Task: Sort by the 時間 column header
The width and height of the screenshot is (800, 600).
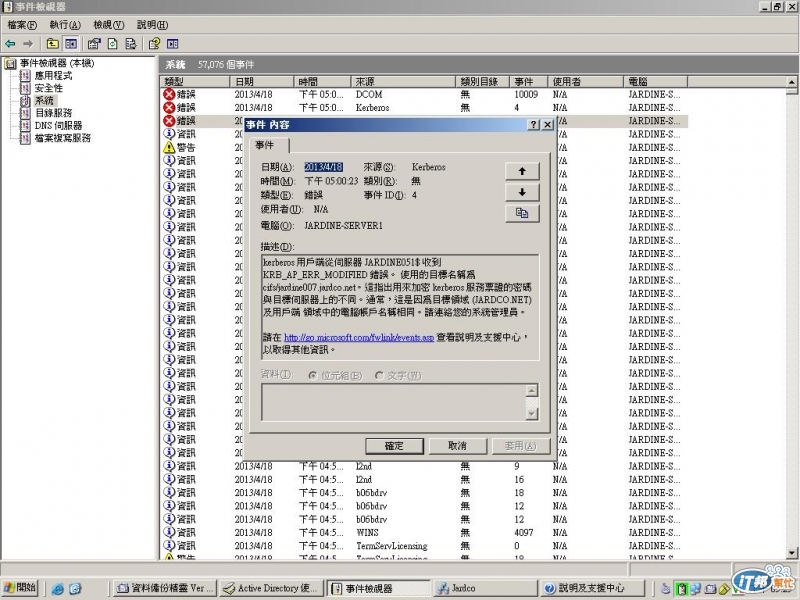Action: pyautogui.click(x=322, y=81)
